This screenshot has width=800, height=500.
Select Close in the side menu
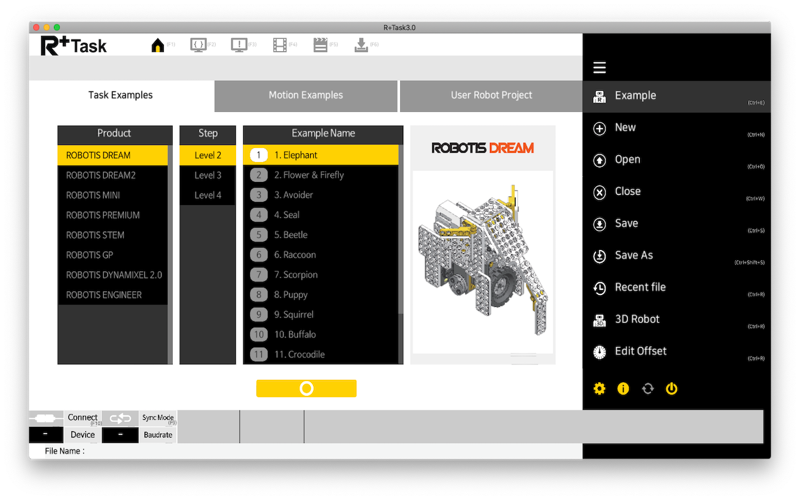click(x=677, y=192)
